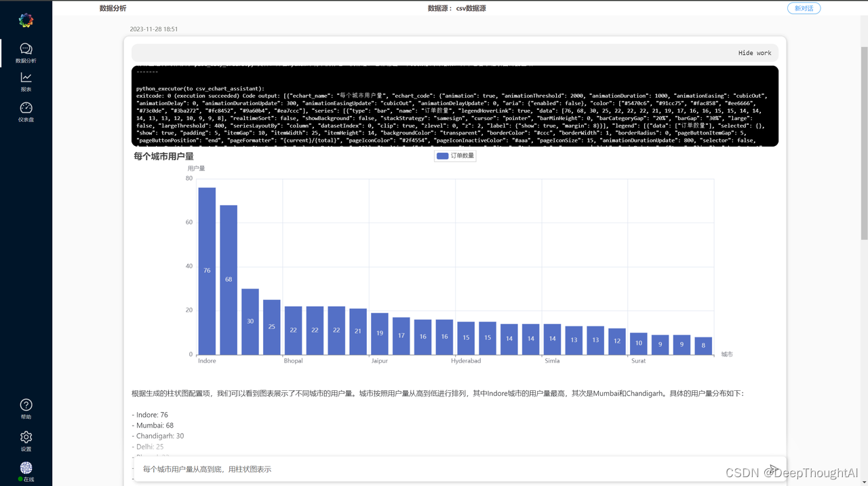Click the y-axis value 60
The image size is (868, 486).
189,222
